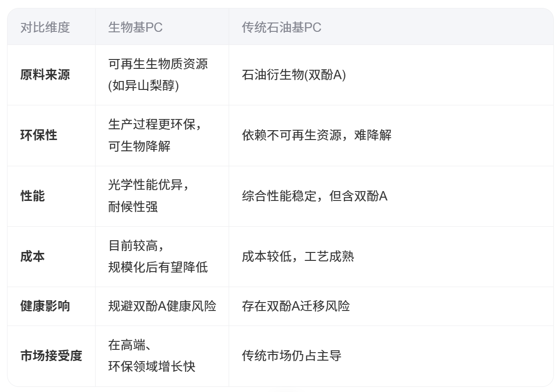Click the 成本较低，工艺成熟 cell
Image resolution: width=559 pixels, height=392 pixels.
pyautogui.click(x=298, y=257)
